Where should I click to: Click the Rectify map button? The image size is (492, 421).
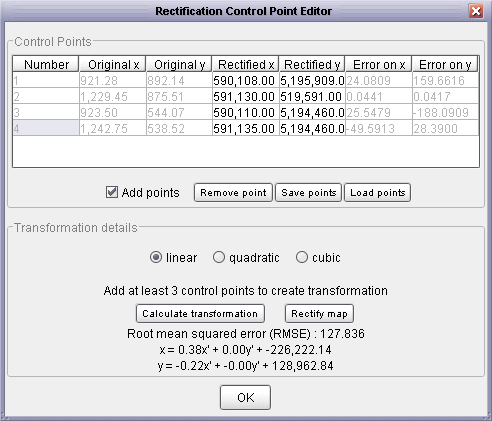[x=319, y=313]
